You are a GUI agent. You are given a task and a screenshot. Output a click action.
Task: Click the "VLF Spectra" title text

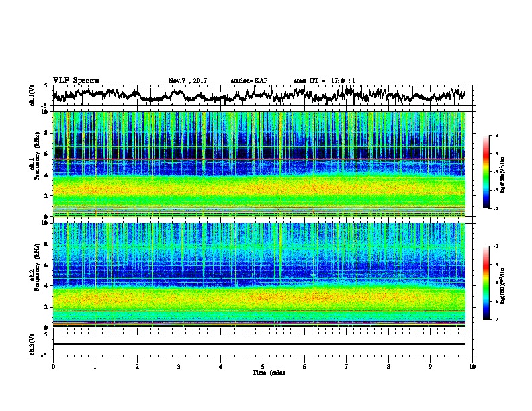[x=76, y=81]
